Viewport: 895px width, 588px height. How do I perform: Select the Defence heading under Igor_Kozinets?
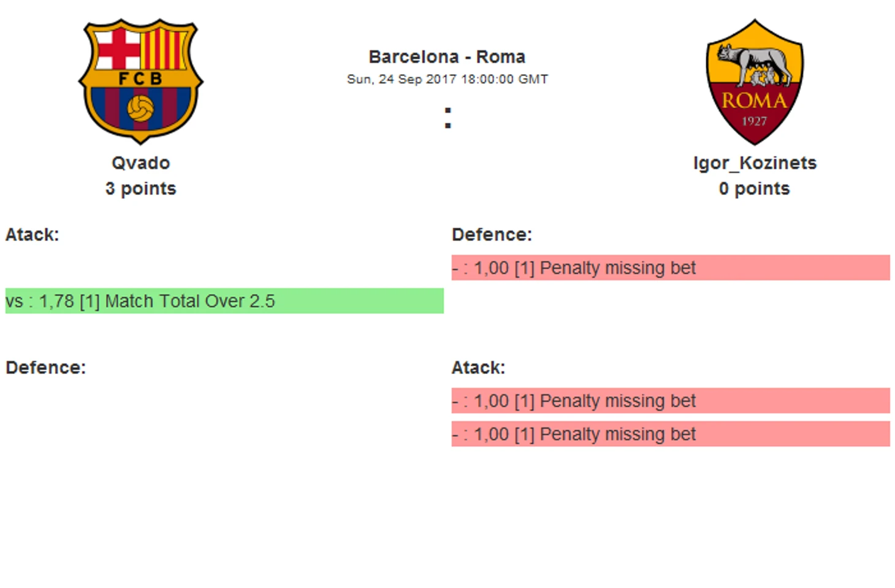click(x=492, y=235)
